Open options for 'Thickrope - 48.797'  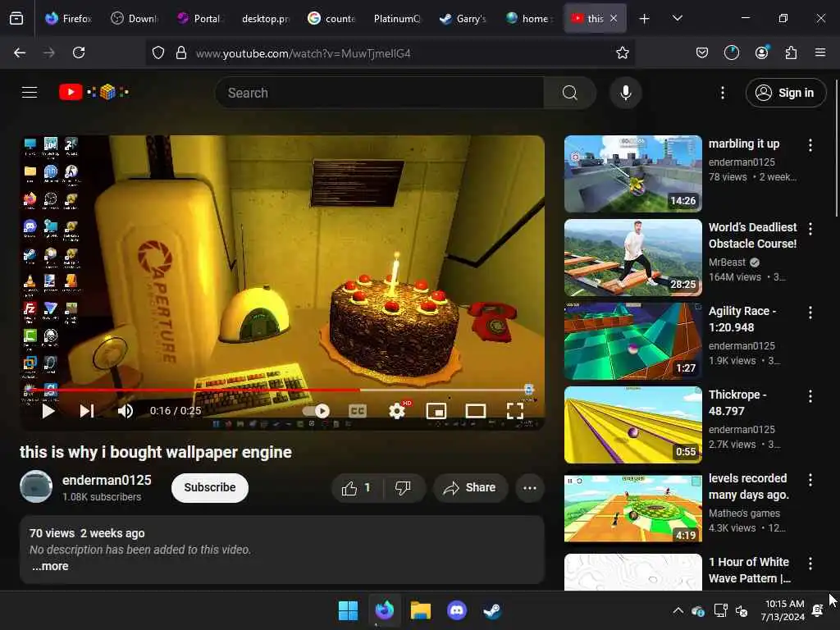coord(810,396)
